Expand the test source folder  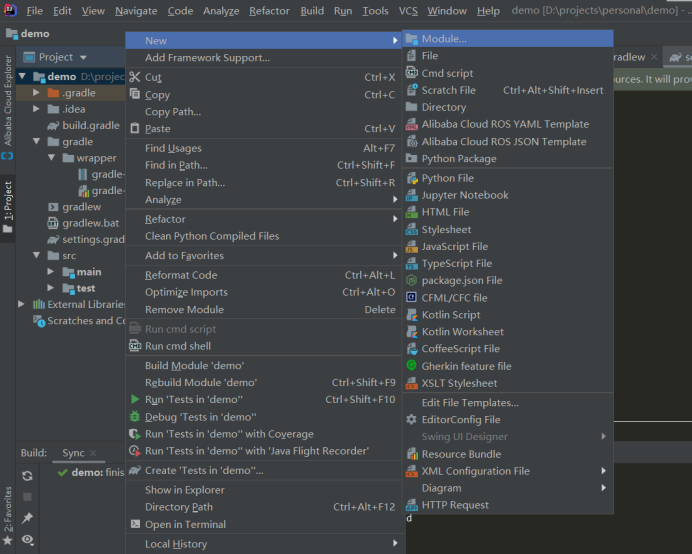point(51,288)
